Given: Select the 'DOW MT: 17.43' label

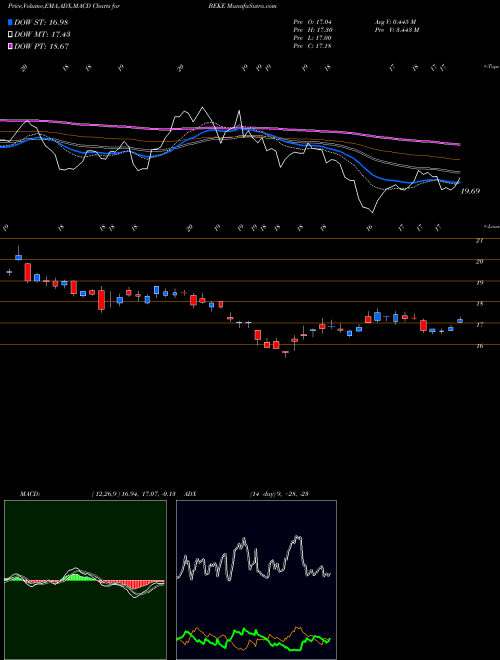Looking at the screenshot, I should tap(42, 35).
